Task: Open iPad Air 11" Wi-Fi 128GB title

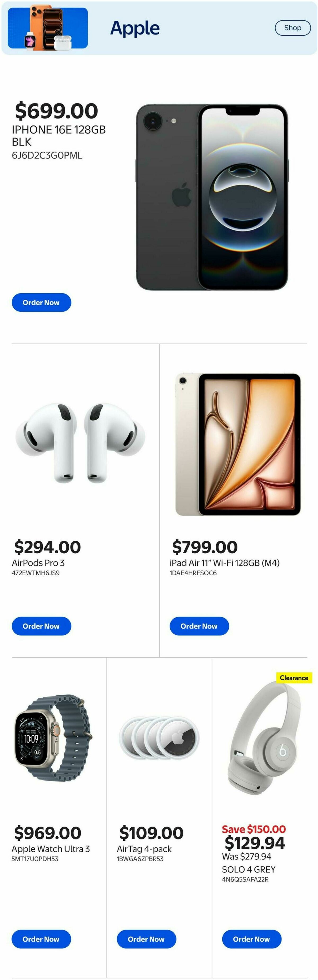Action: click(224, 563)
